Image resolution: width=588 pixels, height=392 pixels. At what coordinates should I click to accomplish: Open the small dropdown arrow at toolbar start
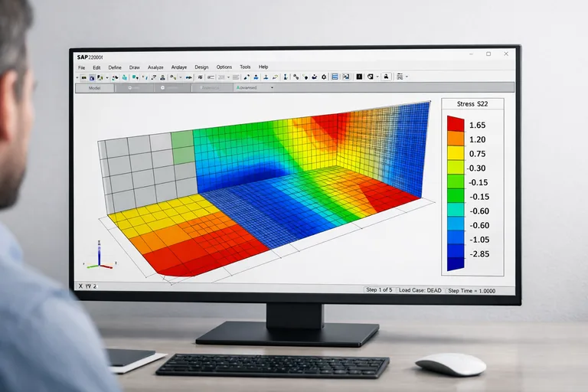(77, 77)
